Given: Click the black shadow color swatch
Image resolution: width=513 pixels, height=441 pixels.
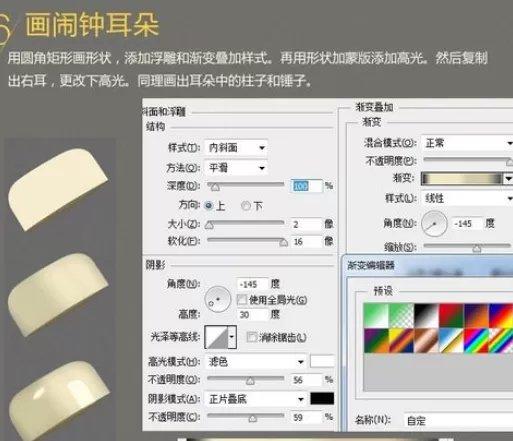Looking at the screenshot, I should pyautogui.click(x=322, y=398).
